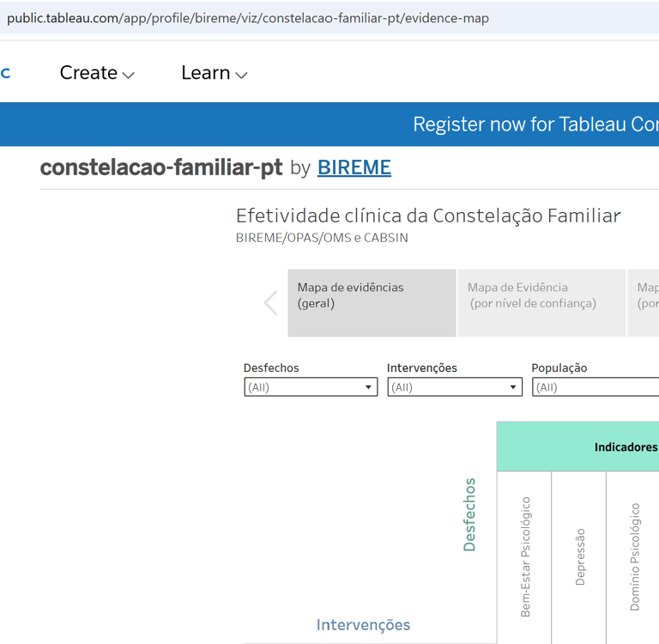
Task: Open the Learn menu
Action: pyautogui.click(x=215, y=73)
